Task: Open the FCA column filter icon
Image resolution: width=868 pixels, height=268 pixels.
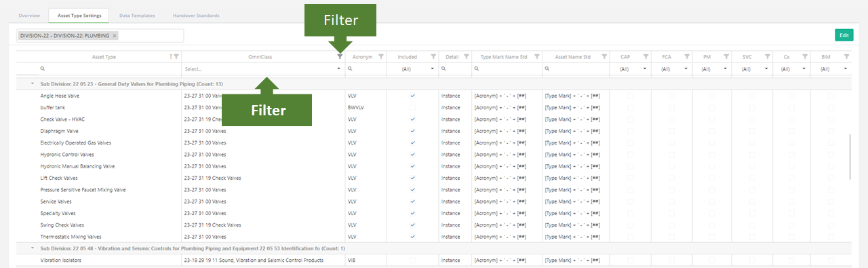Action: pos(686,57)
